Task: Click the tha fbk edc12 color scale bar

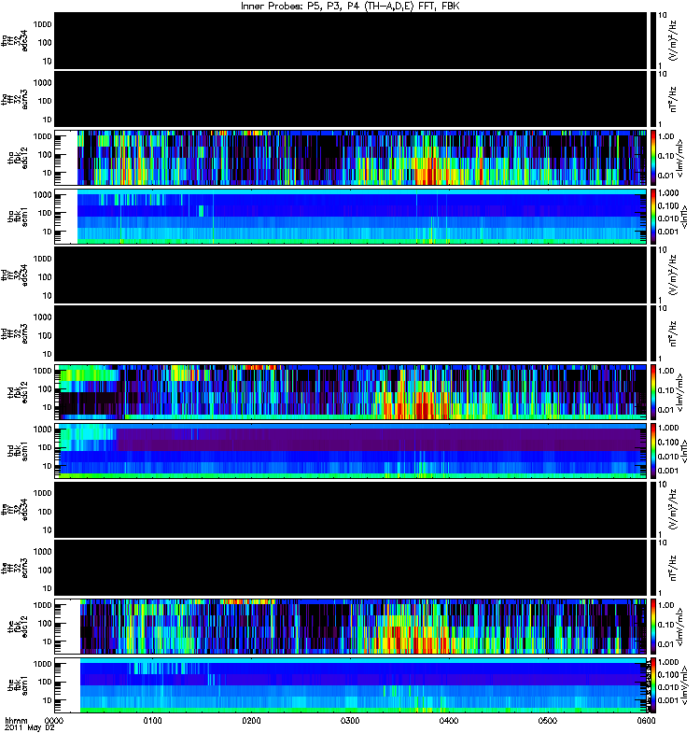Action: point(652,158)
